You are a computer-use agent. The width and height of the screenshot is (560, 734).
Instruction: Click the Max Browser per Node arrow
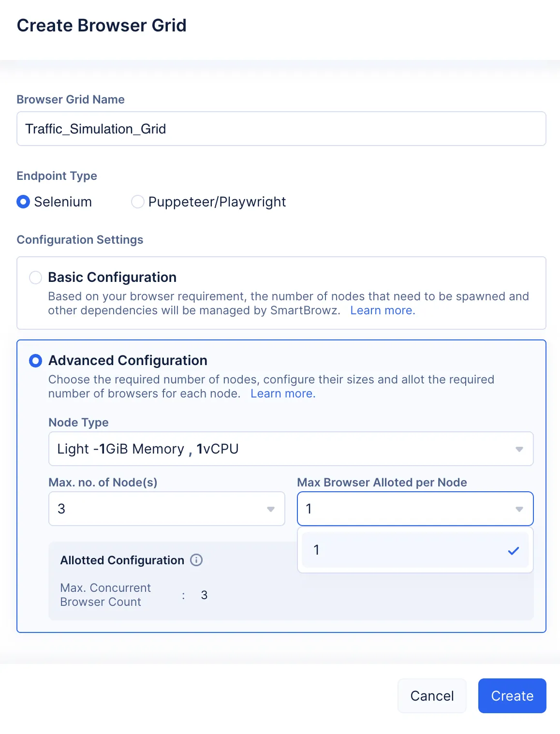coord(519,509)
